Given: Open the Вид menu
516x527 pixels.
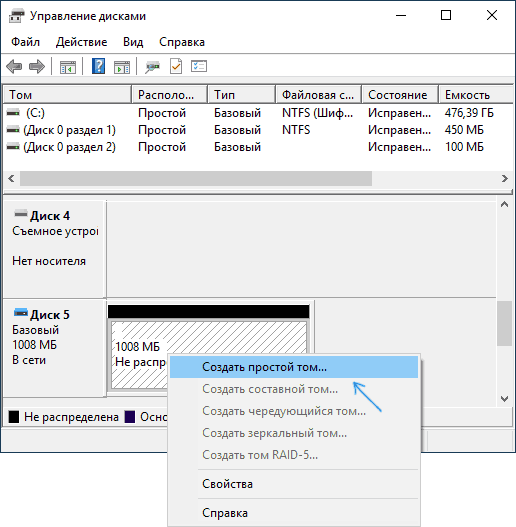Looking at the screenshot, I should pyautogui.click(x=133, y=42).
